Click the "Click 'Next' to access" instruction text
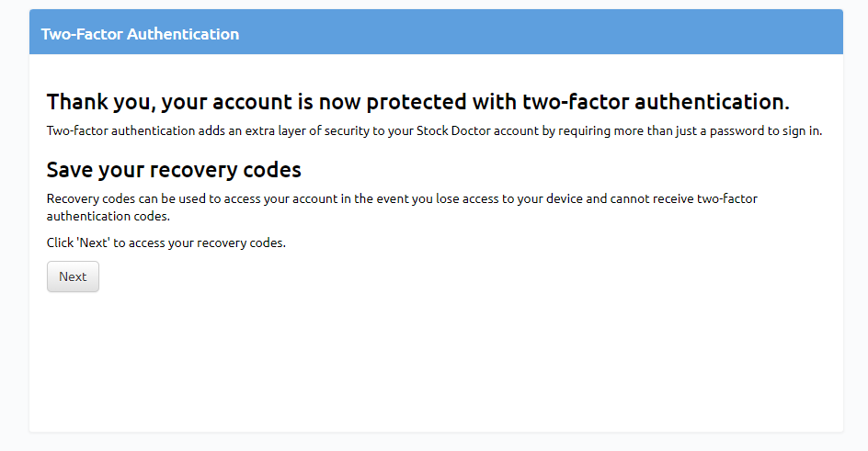 (166, 243)
